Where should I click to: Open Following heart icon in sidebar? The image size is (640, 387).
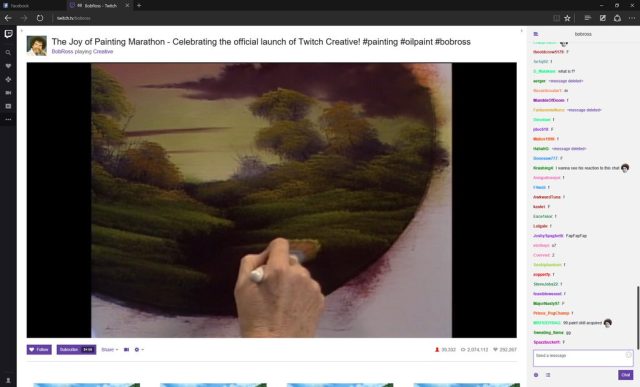point(8,66)
